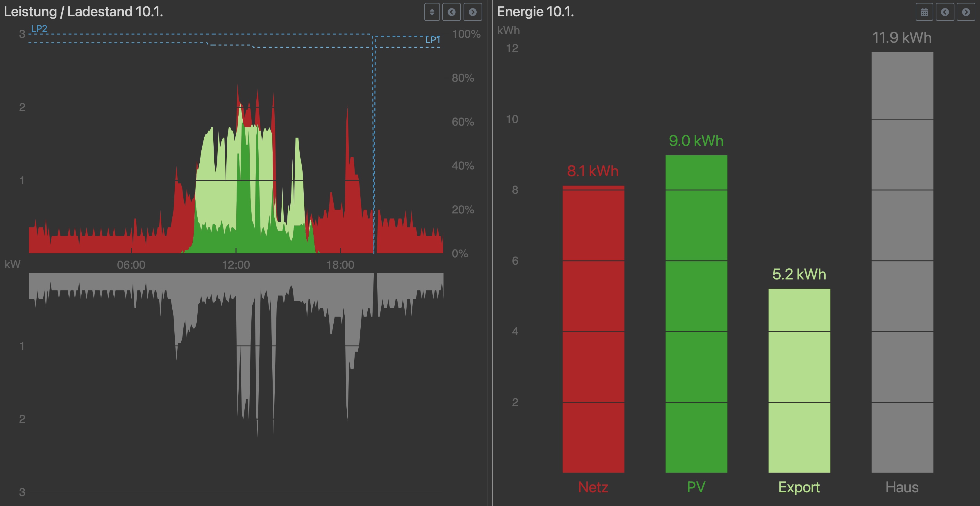Click the gray Haus bar
Image resolution: width=980 pixels, height=506 pixels.
click(x=902, y=262)
